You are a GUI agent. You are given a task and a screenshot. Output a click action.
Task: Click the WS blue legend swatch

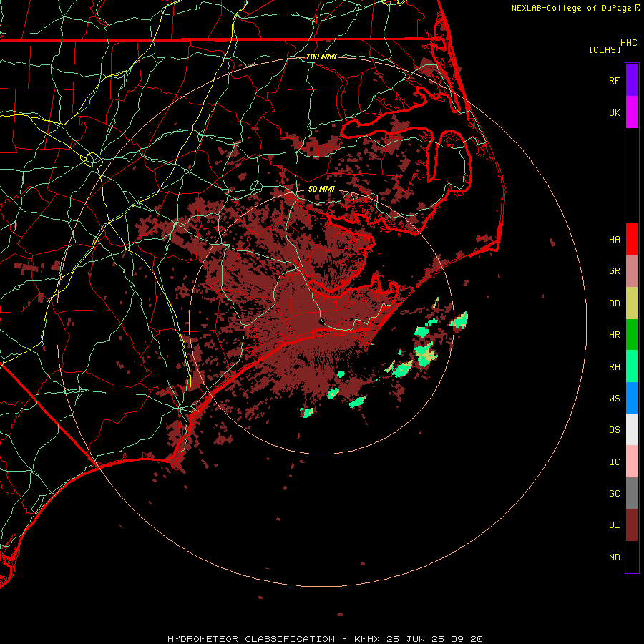coord(632,398)
